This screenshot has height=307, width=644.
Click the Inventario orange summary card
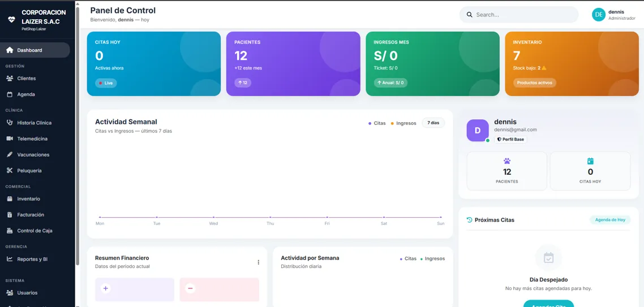coord(572,64)
